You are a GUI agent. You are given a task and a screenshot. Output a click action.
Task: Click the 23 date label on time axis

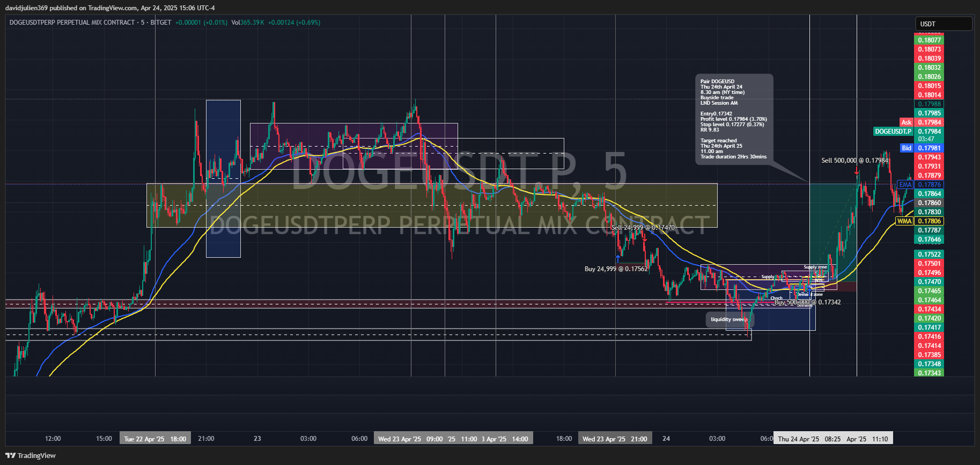click(257, 439)
